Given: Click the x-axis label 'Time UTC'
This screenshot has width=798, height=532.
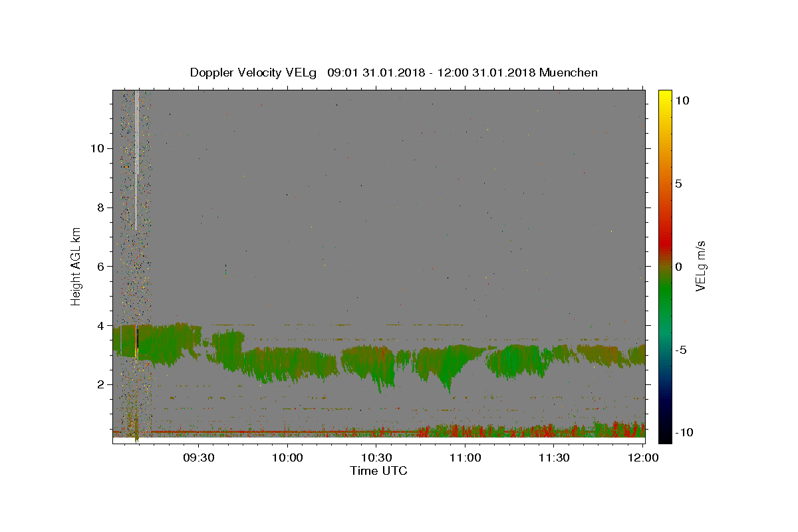Looking at the screenshot, I should click(x=378, y=471).
